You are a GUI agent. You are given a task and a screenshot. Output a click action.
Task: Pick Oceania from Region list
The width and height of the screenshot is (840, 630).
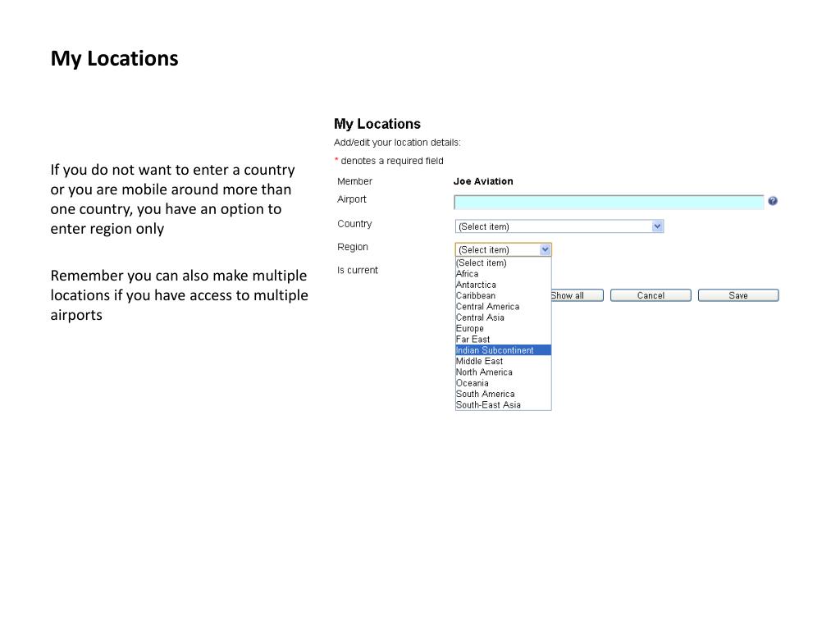click(x=503, y=383)
